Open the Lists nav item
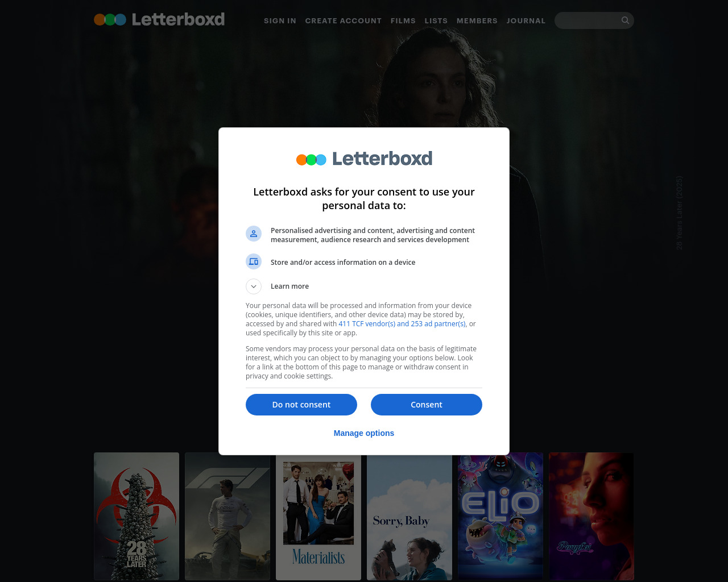728x582 pixels. coord(436,20)
